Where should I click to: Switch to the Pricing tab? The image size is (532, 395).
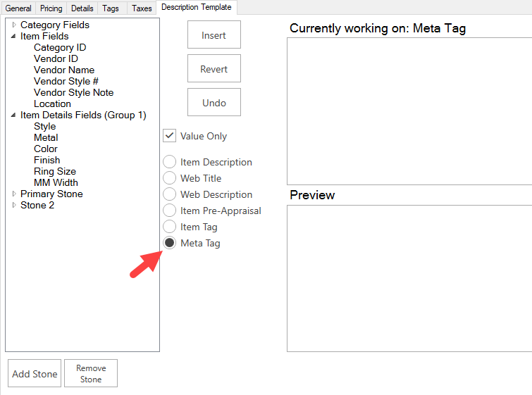click(x=51, y=8)
